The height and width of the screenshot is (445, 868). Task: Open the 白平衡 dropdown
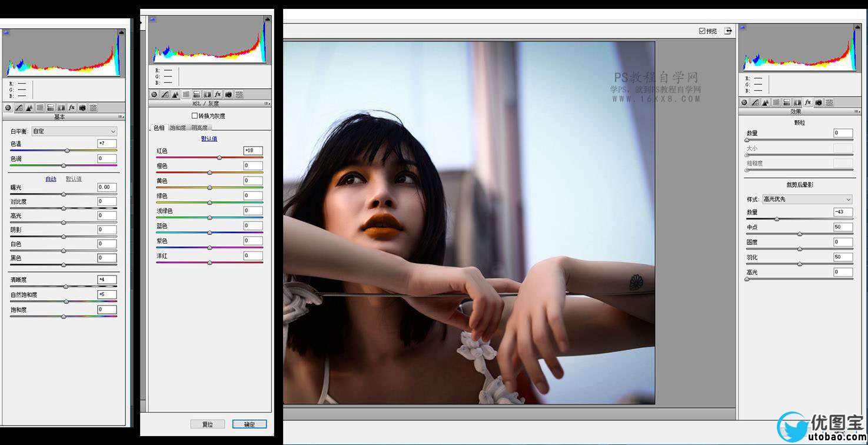coord(74,131)
